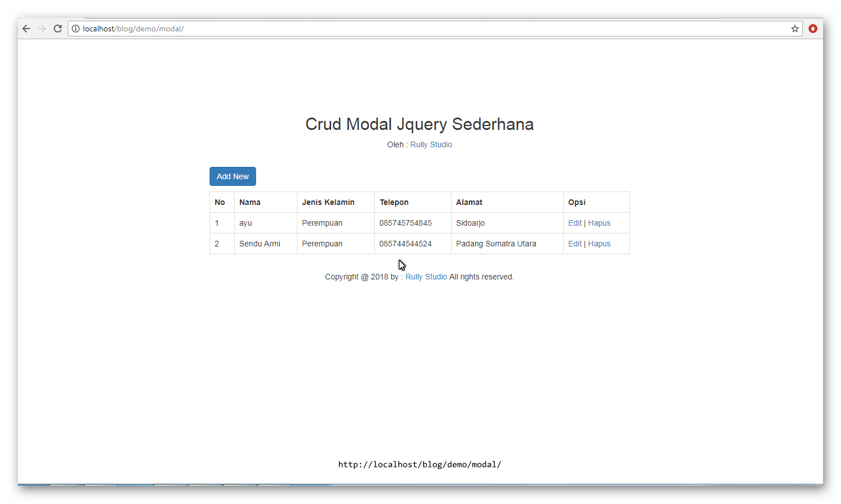Edit the record for Sendu Armi

coord(575,244)
